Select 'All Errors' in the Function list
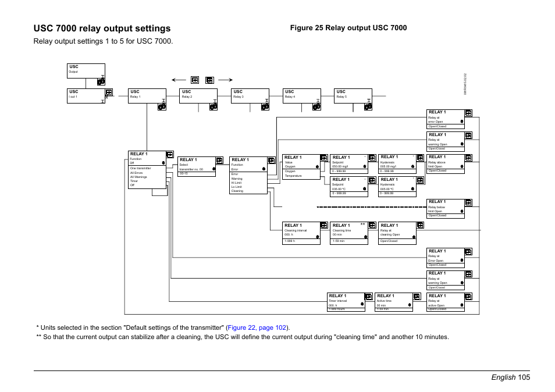 (136, 173)
